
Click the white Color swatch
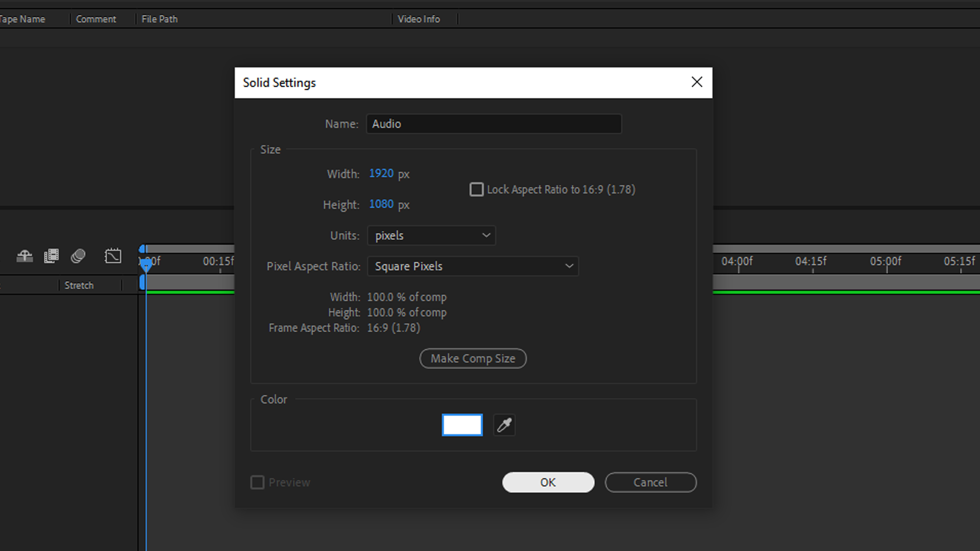pyautogui.click(x=462, y=424)
